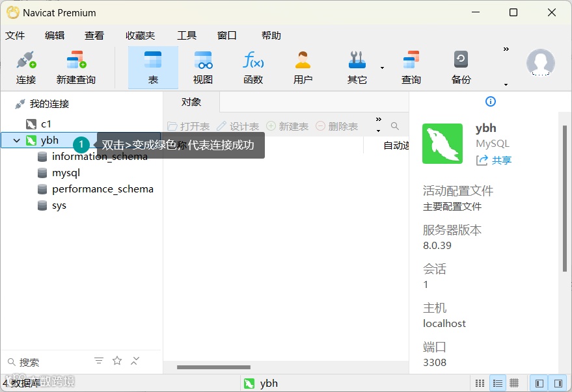Select the information_schema database
This screenshot has width=572, height=392.
point(100,156)
